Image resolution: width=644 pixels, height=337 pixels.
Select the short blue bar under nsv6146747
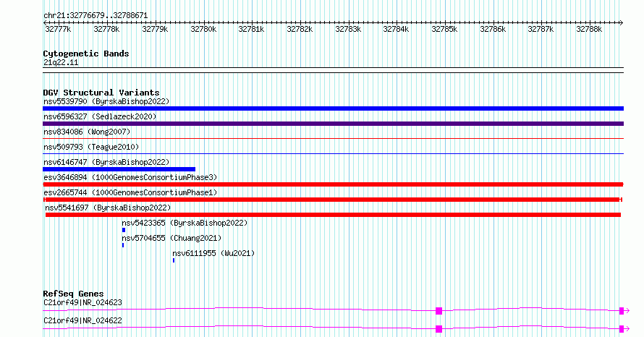119,169
